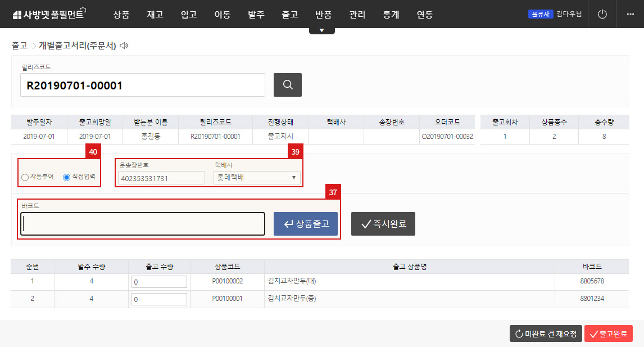The height and width of the screenshot is (347, 644).
Task: Click the power/logout icon
Action: point(602,14)
